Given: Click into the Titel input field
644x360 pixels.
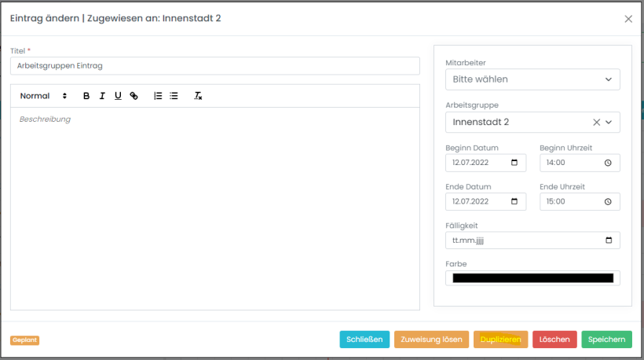Looking at the screenshot, I should [x=214, y=66].
